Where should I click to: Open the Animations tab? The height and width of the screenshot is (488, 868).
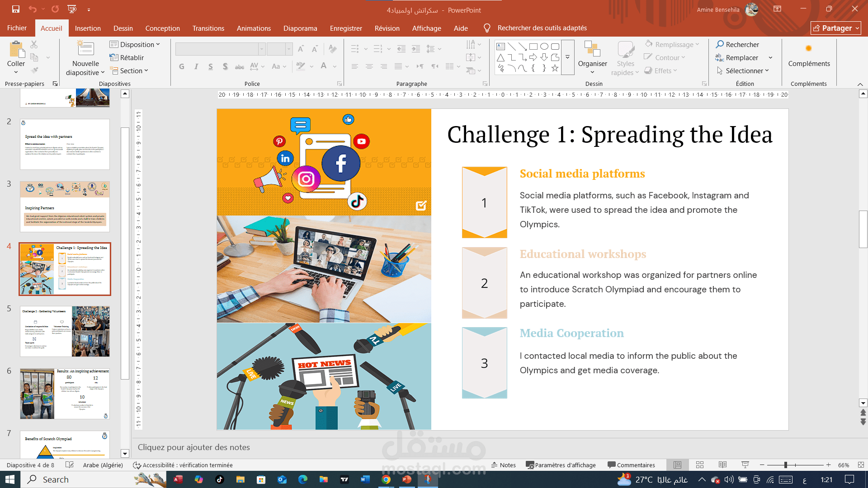click(x=254, y=28)
